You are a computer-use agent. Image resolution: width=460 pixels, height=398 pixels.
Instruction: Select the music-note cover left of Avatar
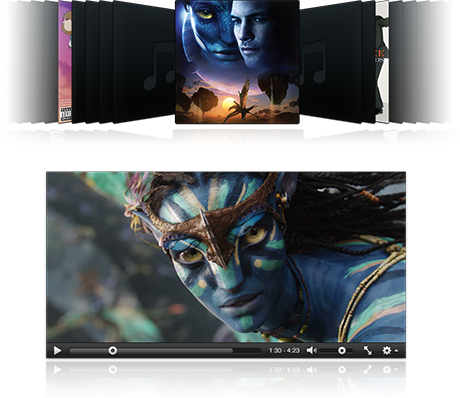pos(144,62)
